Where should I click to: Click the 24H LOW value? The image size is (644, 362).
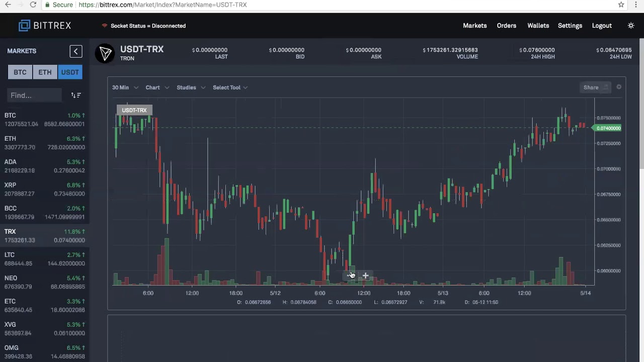[614, 50]
